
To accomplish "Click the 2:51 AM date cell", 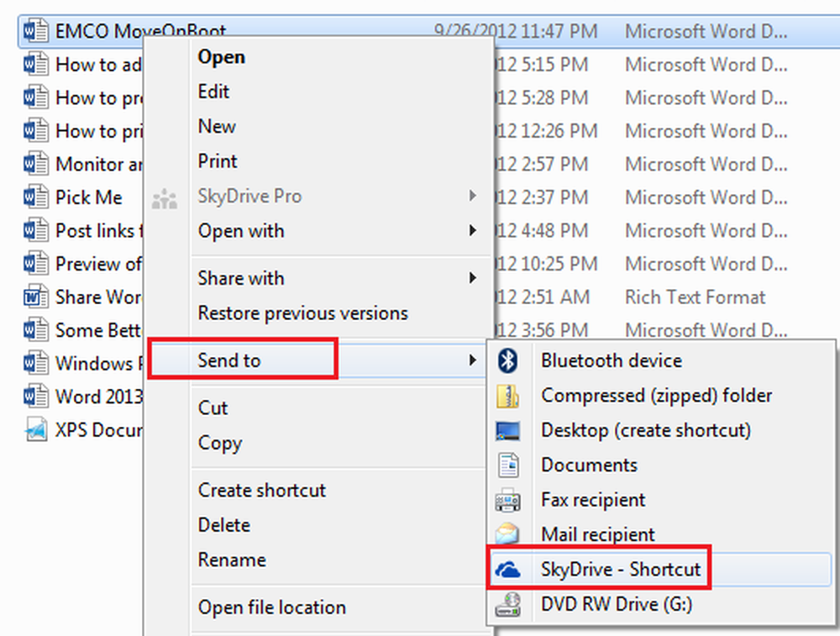I will click(542, 297).
